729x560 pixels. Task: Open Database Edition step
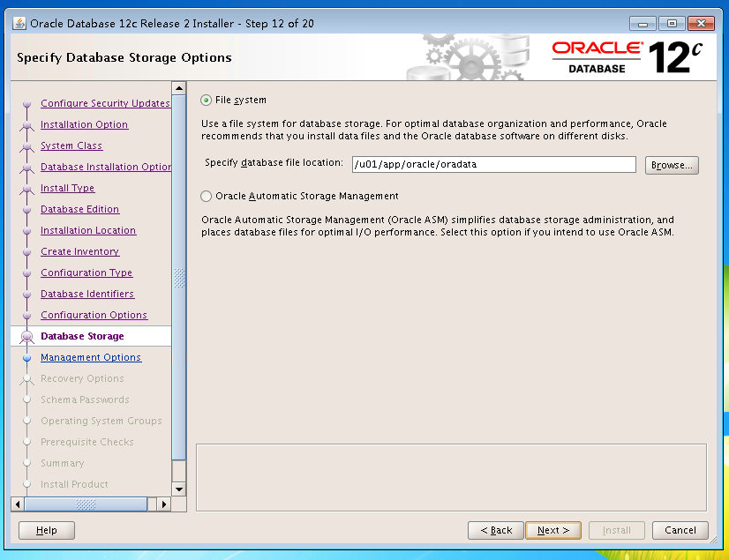pyautogui.click(x=80, y=209)
